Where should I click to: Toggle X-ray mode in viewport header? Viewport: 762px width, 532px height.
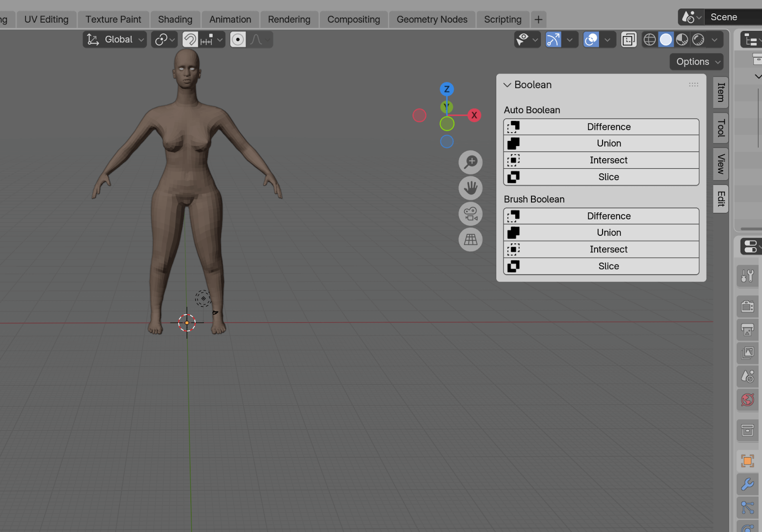point(629,40)
